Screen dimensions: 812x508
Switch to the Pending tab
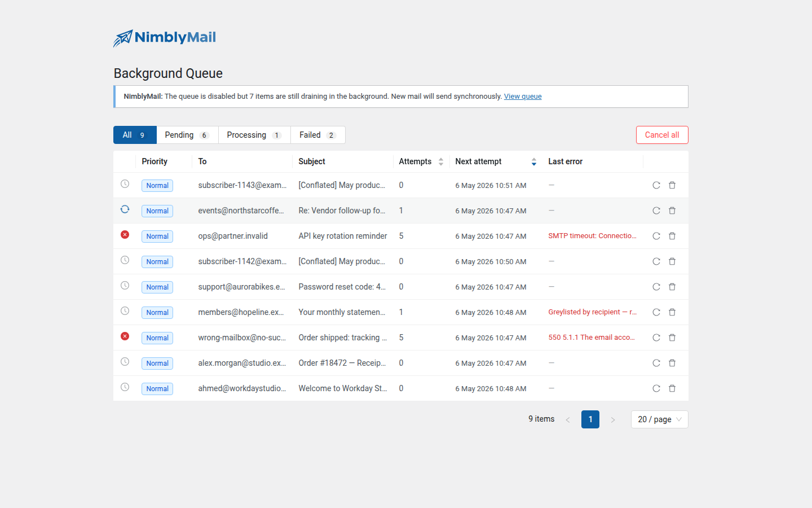coord(187,135)
